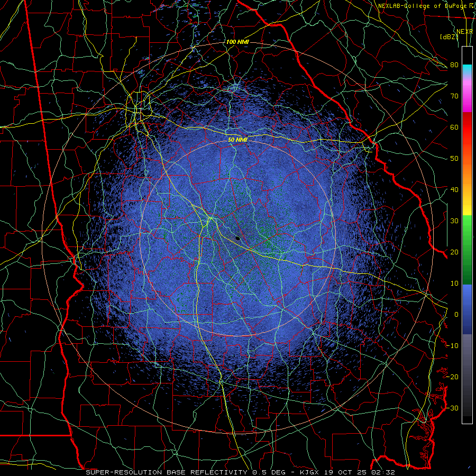476x476 pixels.
Task: Click the "60" value on the dBZ scale
Action: pyautogui.click(x=454, y=127)
